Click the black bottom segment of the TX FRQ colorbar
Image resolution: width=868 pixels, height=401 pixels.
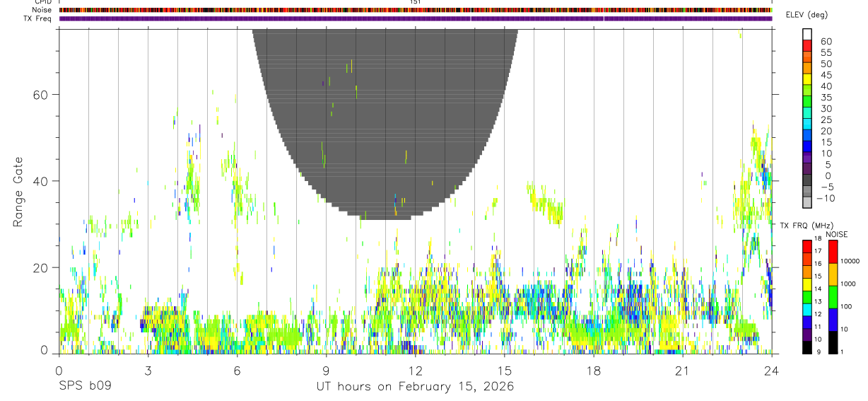pos(807,347)
